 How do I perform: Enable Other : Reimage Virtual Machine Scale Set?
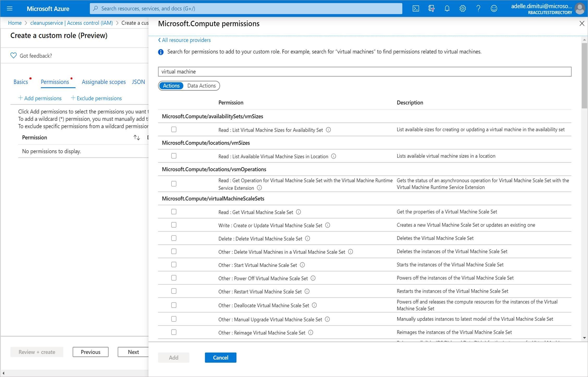pos(174,332)
